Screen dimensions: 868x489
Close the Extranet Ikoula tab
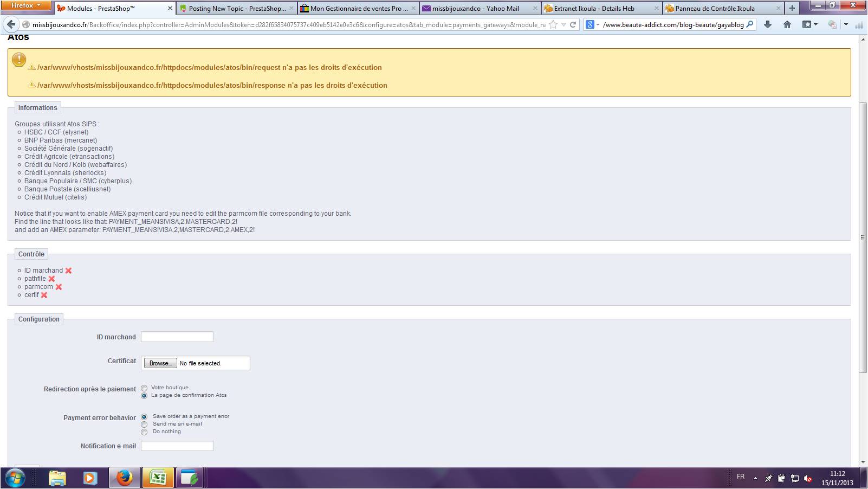657,8
